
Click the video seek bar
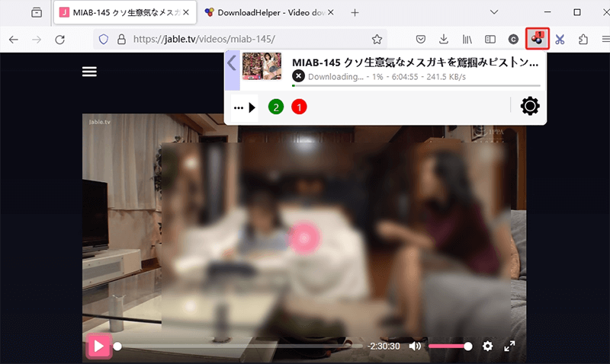click(239, 346)
